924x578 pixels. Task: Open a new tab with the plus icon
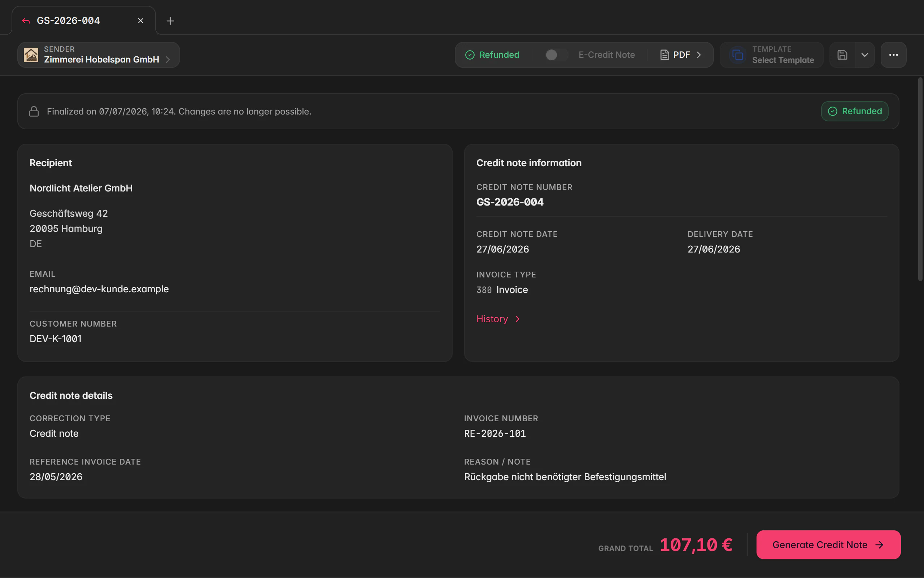[170, 21]
